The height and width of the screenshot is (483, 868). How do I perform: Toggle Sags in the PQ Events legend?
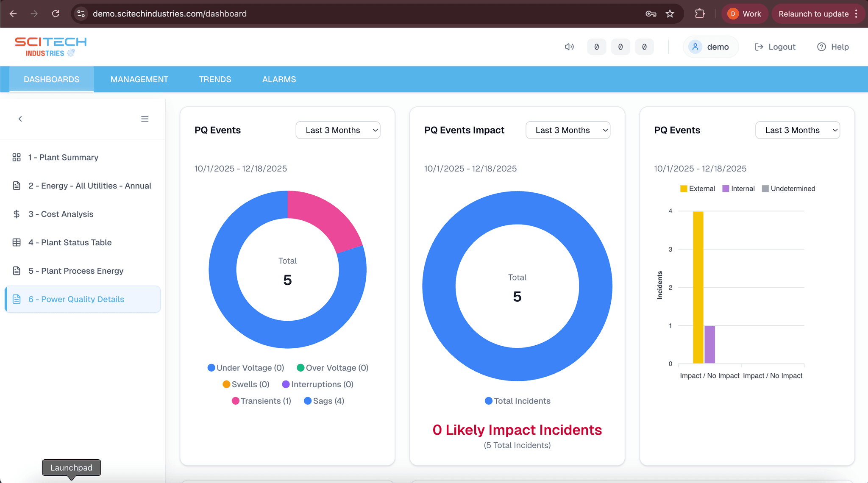tap(324, 400)
